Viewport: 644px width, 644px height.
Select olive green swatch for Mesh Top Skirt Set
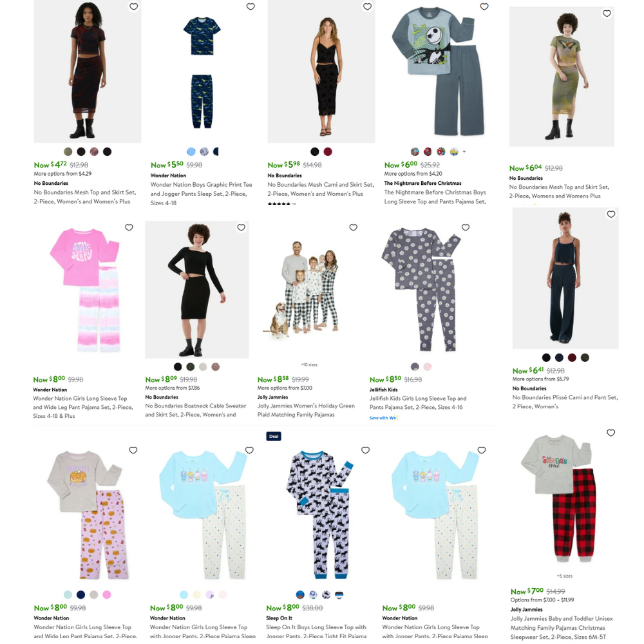pyautogui.click(x=68, y=151)
